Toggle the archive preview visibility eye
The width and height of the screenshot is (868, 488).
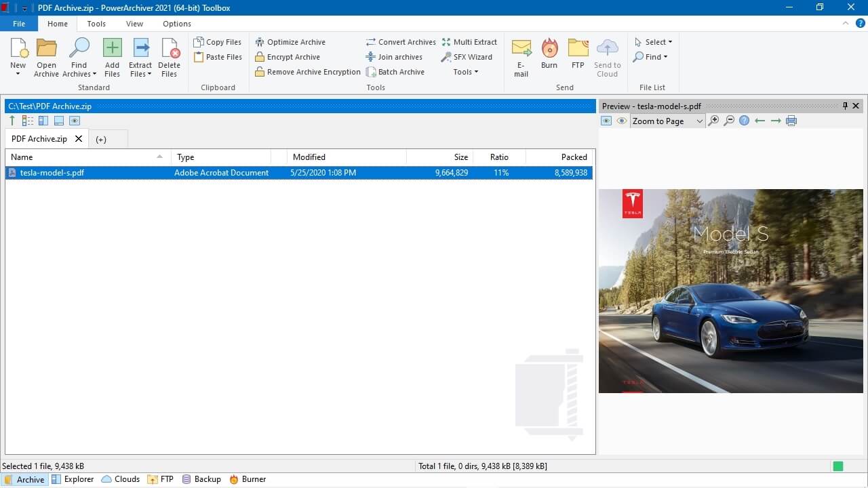(x=622, y=121)
